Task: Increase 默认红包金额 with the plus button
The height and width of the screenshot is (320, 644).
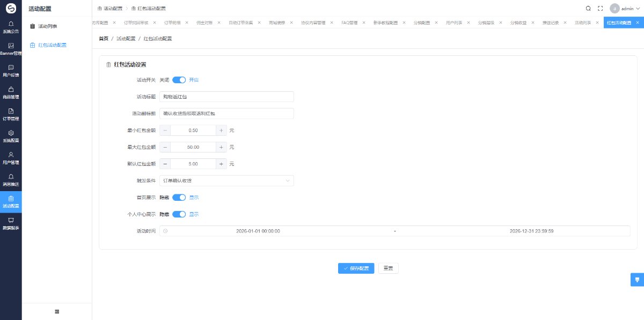Action: click(x=221, y=164)
